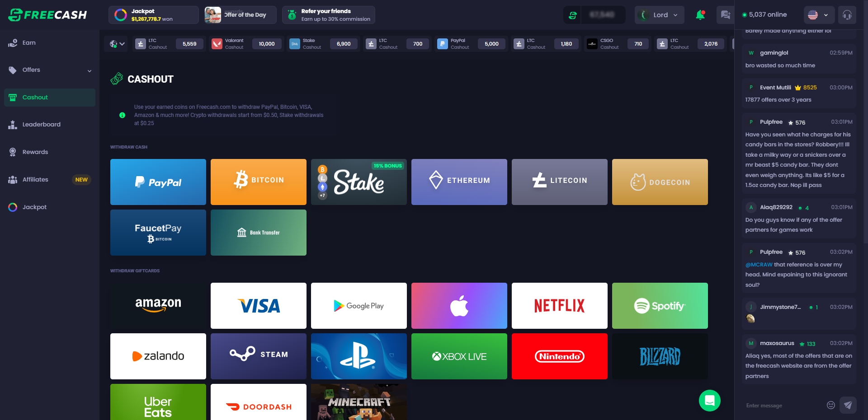This screenshot has height=420, width=868.
Task: Choose Stake withdrawal with 15% bonus
Action: 359,182
